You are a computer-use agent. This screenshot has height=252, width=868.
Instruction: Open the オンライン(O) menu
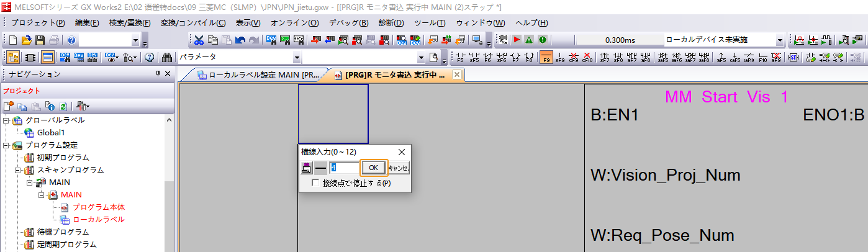[x=294, y=23]
